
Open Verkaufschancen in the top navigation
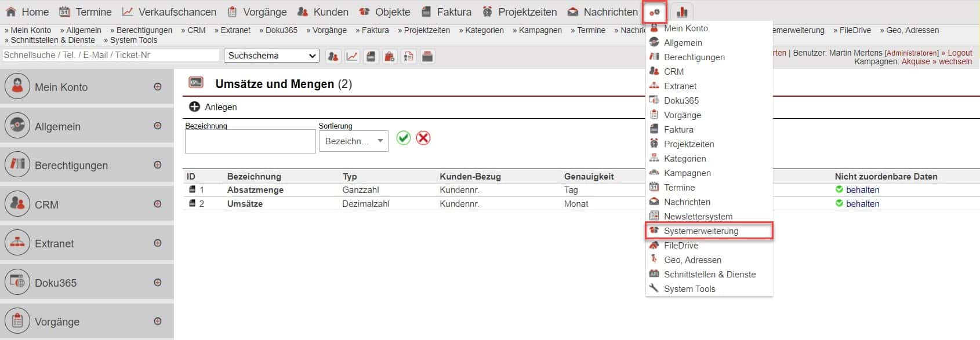[x=177, y=12]
